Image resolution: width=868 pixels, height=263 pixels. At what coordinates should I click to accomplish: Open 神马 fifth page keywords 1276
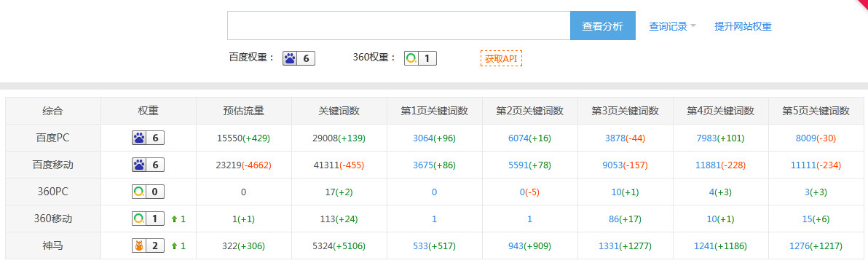(800, 246)
